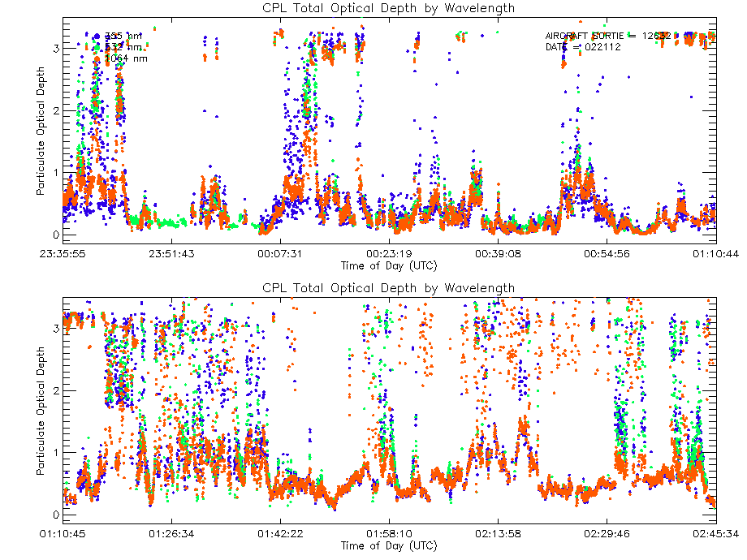Select the time tick '02:45:34'
The height and width of the screenshot is (560, 747).
coord(715,534)
